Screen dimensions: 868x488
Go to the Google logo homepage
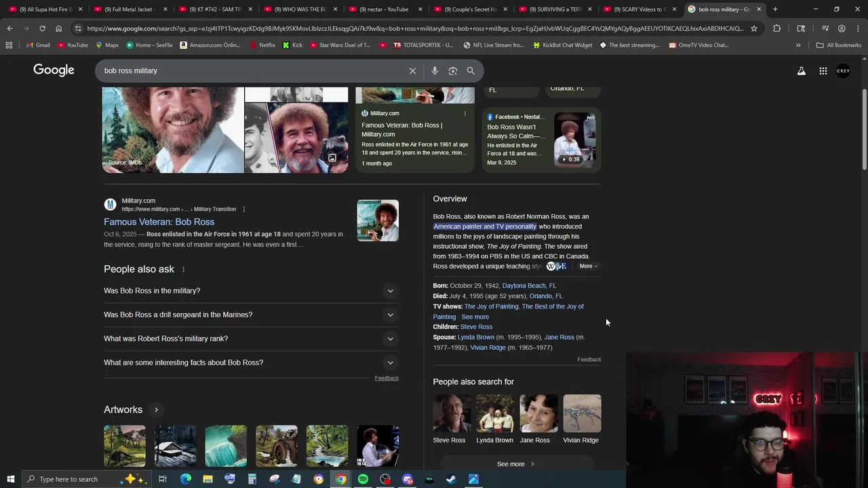click(x=54, y=70)
